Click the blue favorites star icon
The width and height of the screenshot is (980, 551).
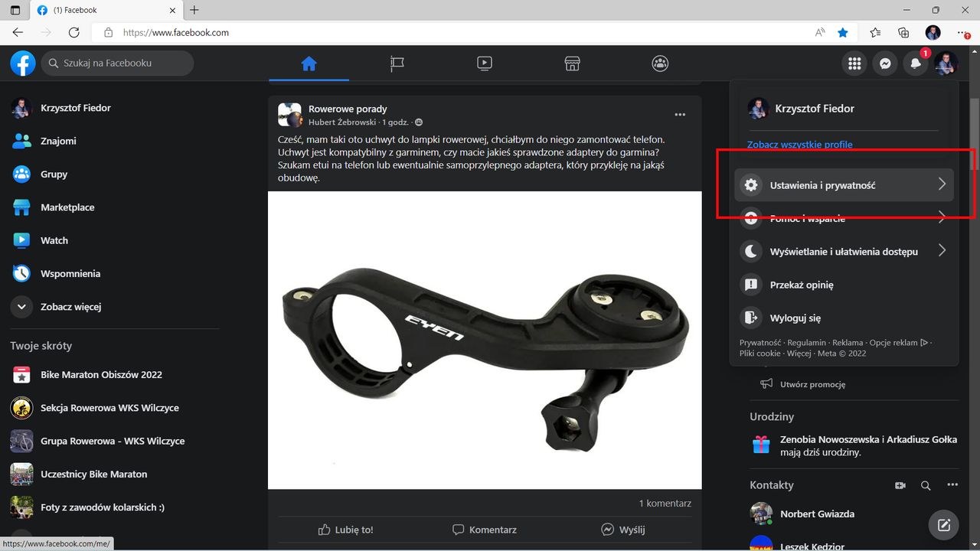(x=843, y=33)
